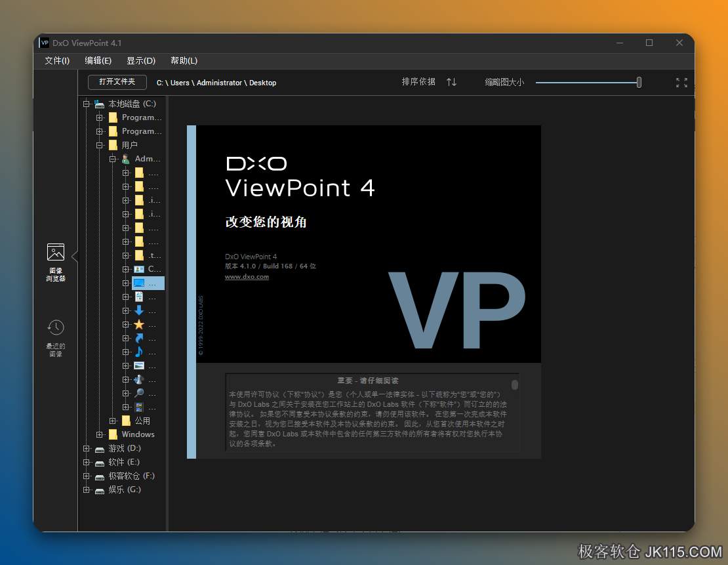Adjust the 缩略图大小 thumbnail size slider
The image size is (728, 565).
[639, 82]
